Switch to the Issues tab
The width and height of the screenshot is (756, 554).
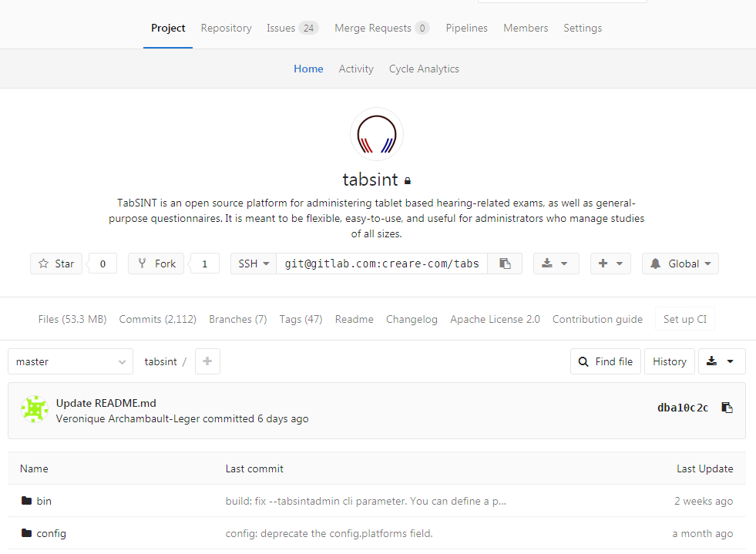pos(291,28)
